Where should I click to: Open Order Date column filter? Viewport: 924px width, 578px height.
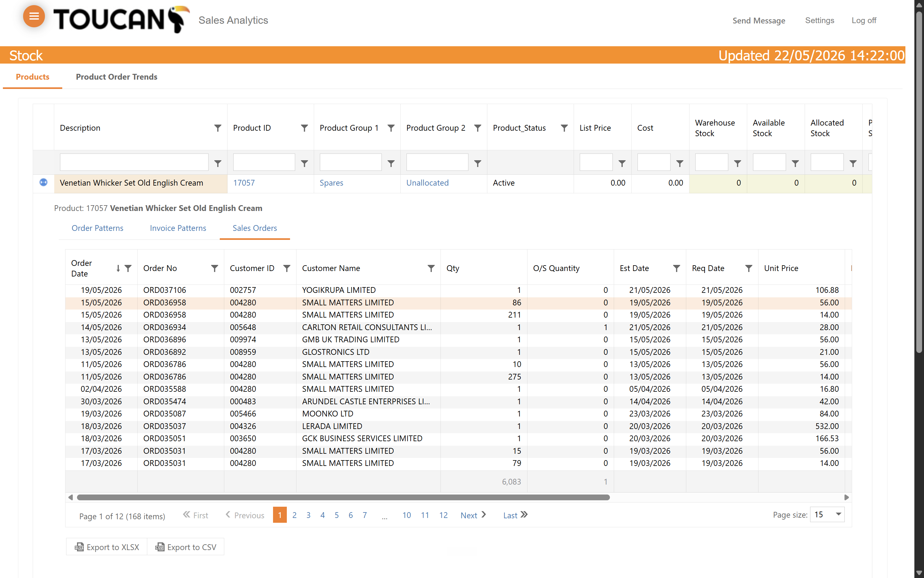(x=128, y=268)
